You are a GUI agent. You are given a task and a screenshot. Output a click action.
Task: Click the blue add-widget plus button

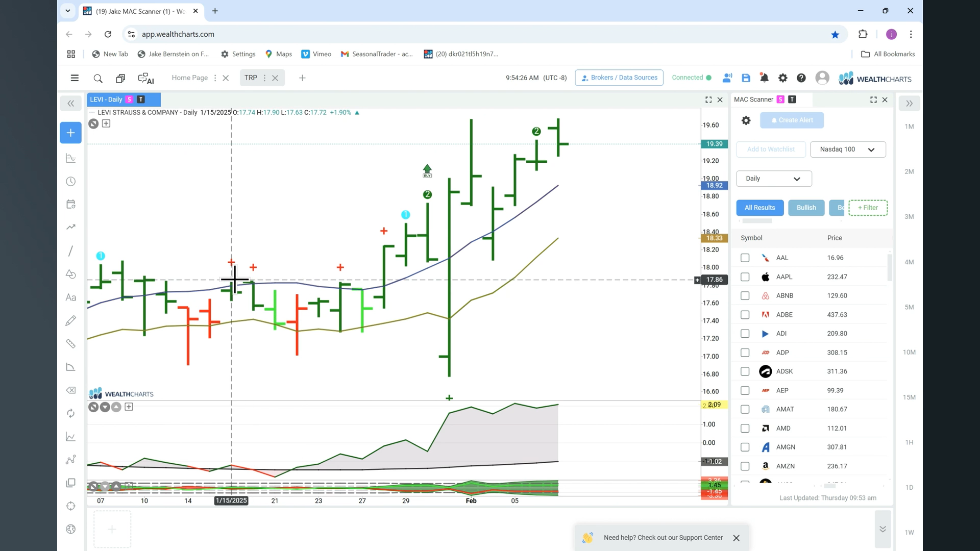(x=71, y=133)
